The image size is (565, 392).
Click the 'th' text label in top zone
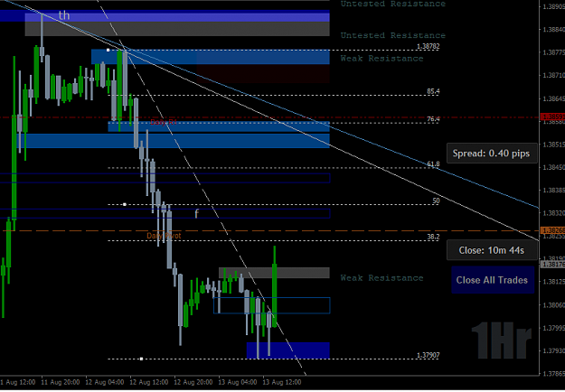[64, 15]
